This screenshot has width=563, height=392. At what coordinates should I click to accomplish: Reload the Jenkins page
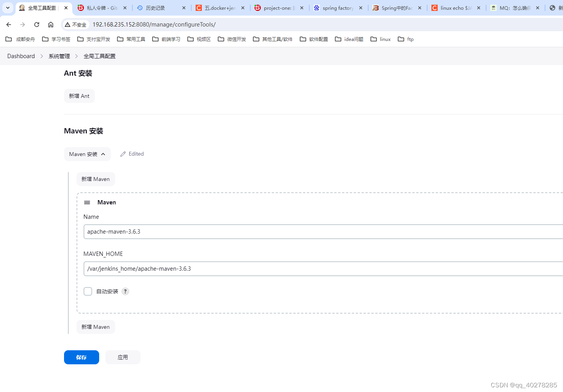click(x=37, y=25)
